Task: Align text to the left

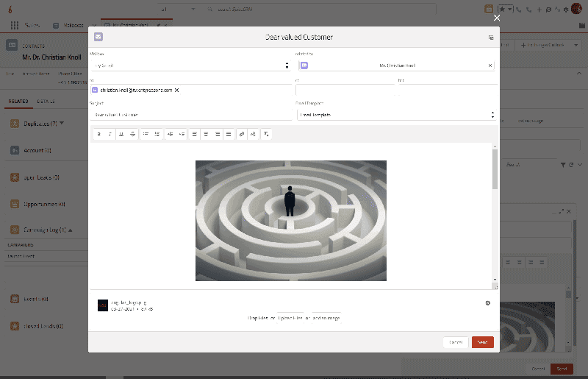Action: [x=194, y=134]
